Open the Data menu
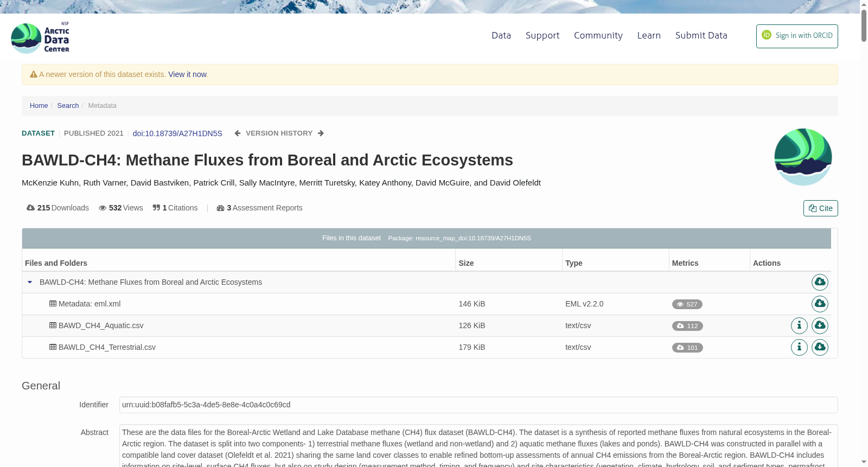868x467 pixels. [x=501, y=35]
